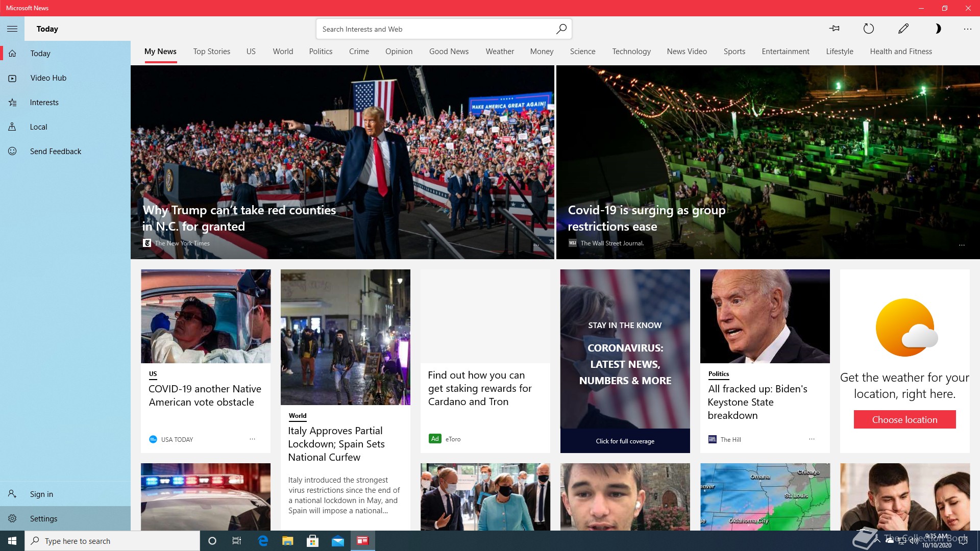Image resolution: width=980 pixels, height=551 pixels.
Task: Switch to Top Stories tab
Action: click(211, 52)
